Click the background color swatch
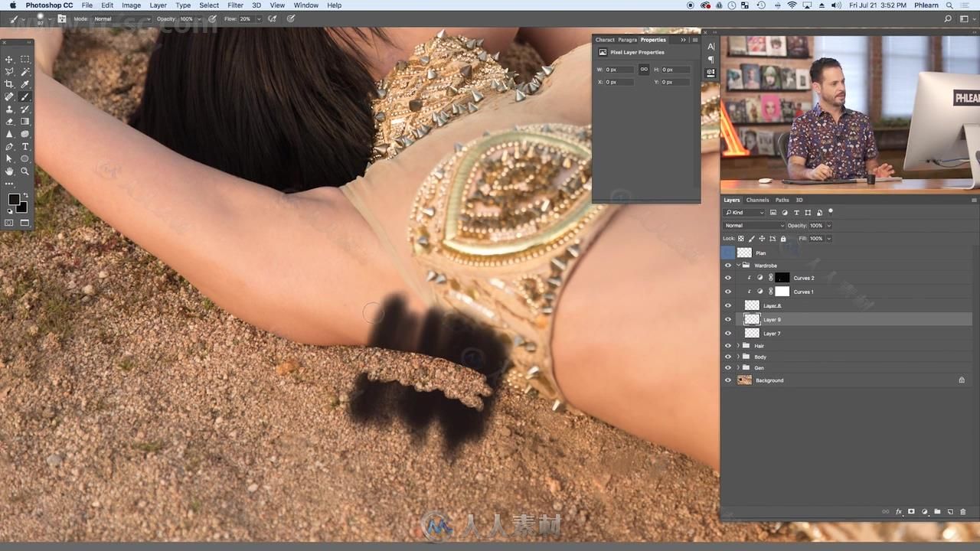 (21, 207)
